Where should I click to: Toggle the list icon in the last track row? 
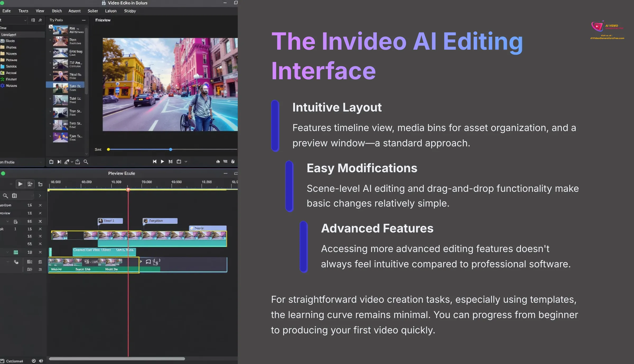click(x=40, y=269)
